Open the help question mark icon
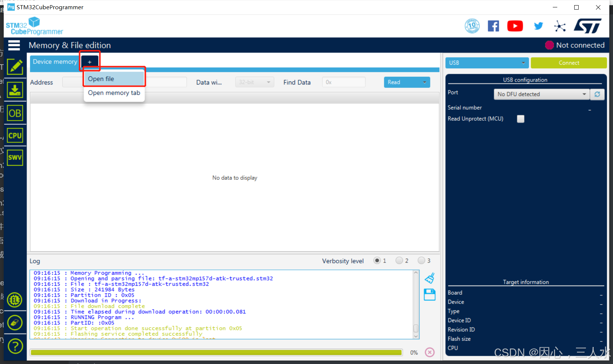This screenshot has height=364, width=613. [15, 346]
